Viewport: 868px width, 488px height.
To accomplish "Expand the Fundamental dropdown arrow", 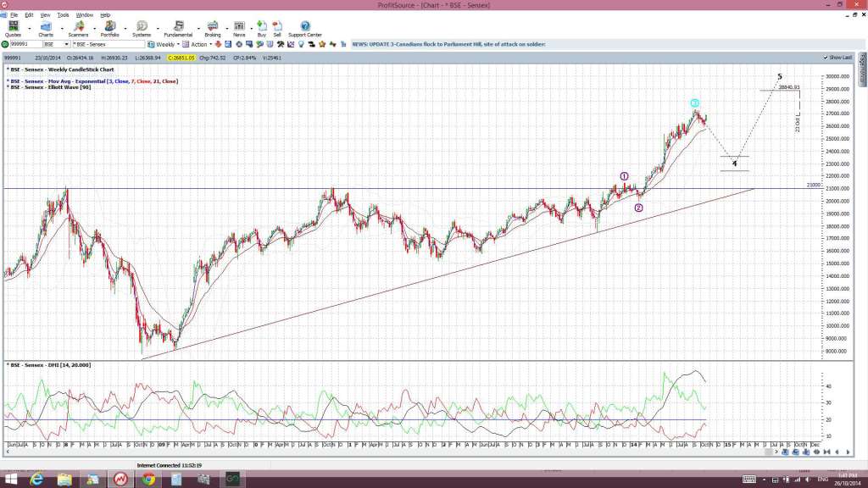I will 198,28.
